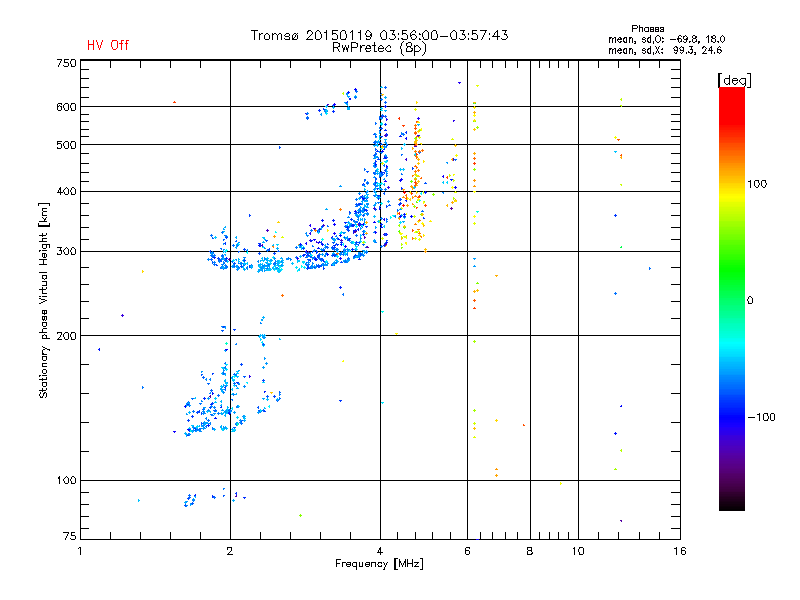Click the 750 tick on height axis
This screenshot has height=600, width=800.
(65, 63)
